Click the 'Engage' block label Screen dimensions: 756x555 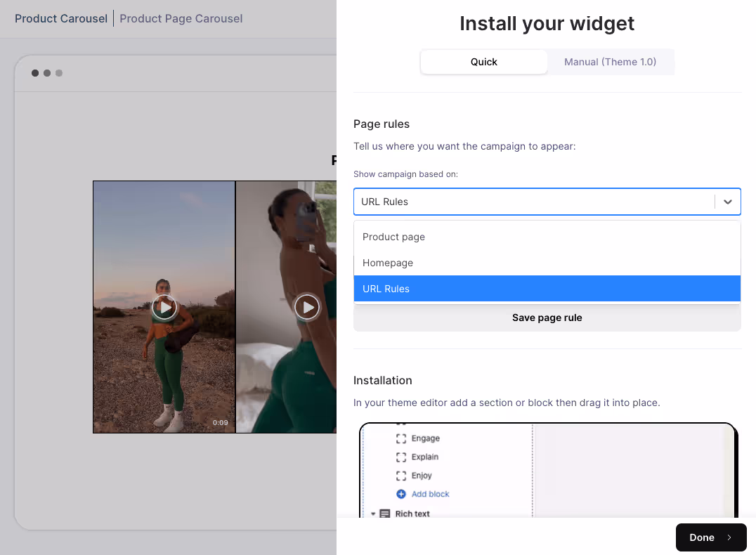pyautogui.click(x=425, y=438)
